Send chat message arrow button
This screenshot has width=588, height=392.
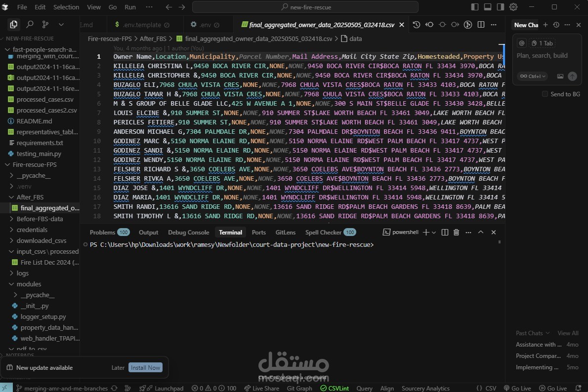572,76
